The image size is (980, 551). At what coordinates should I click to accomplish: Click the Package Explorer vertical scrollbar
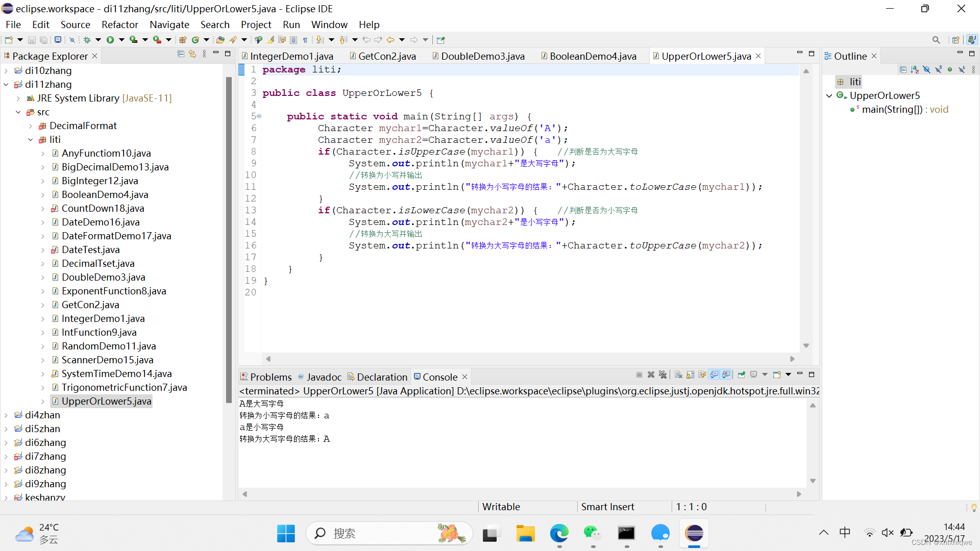[229, 240]
